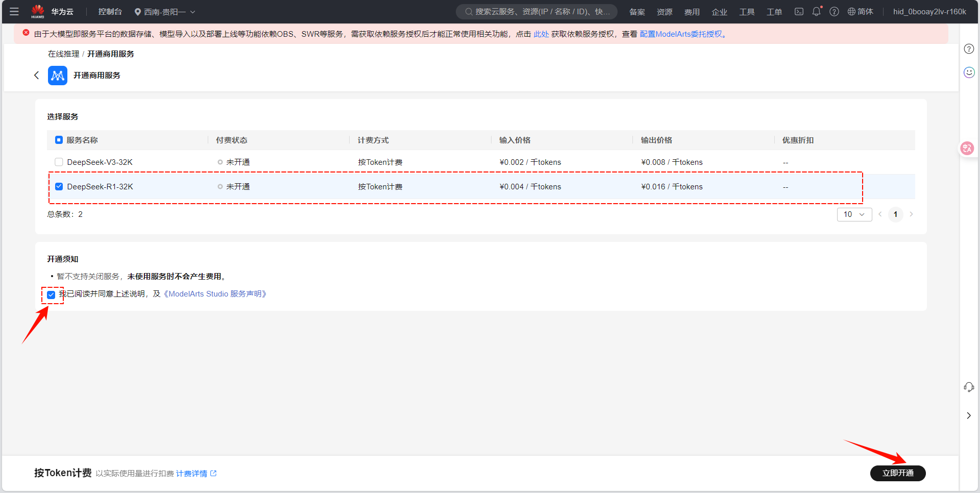Click the ¥0.016 / 千tokens output price

coord(672,186)
